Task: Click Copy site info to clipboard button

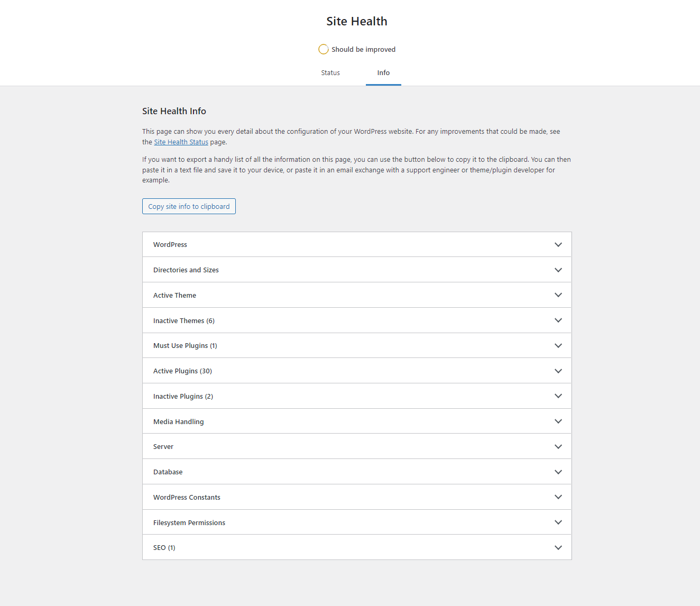Action: pyautogui.click(x=189, y=206)
